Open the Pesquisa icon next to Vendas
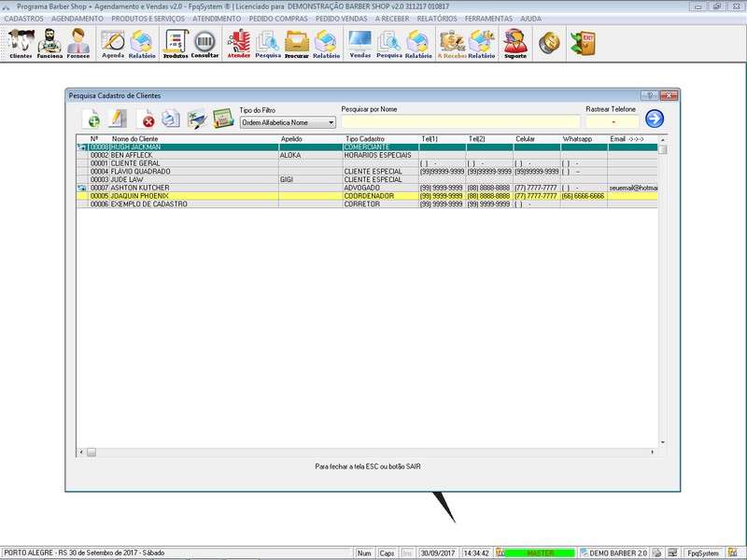This screenshot has height=560, width=747. click(x=389, y=44)
